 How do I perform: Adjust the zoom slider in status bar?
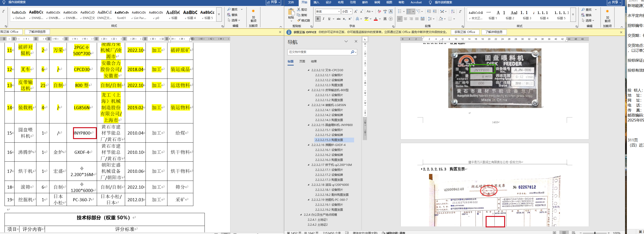[x=595, y=233]
